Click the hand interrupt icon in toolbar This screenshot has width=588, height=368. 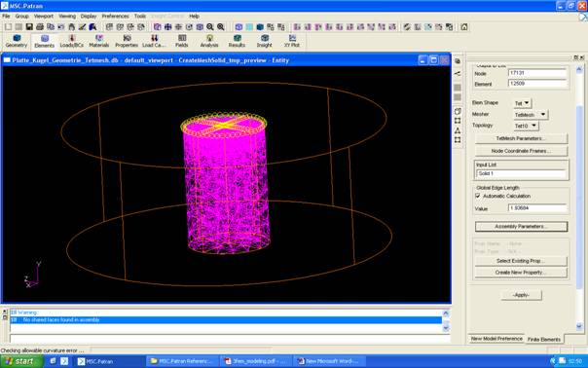coord(71,27)
